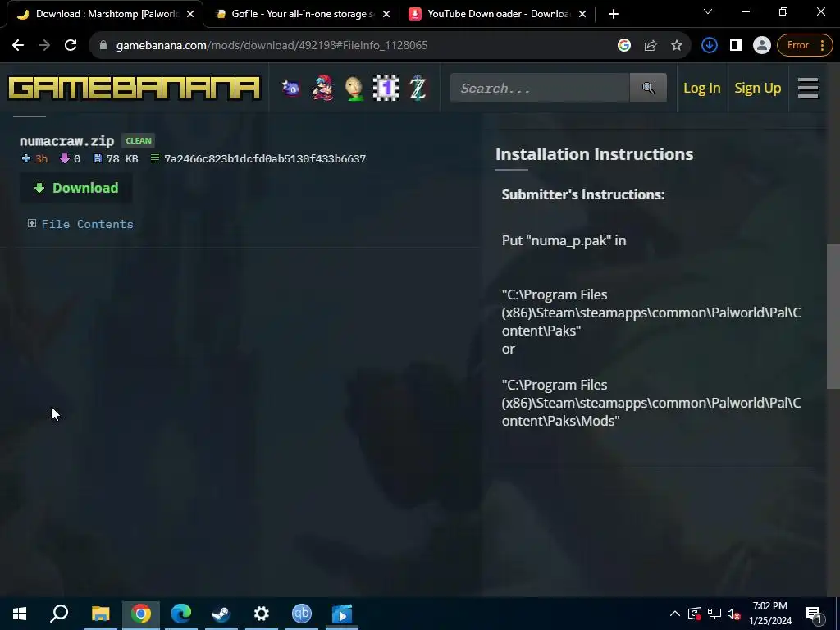Share this page icon

(x=651, y=46)
